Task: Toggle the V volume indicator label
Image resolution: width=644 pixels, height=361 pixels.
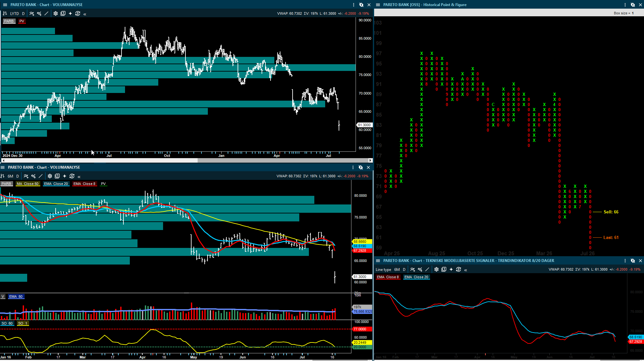Action: point(3,296)
